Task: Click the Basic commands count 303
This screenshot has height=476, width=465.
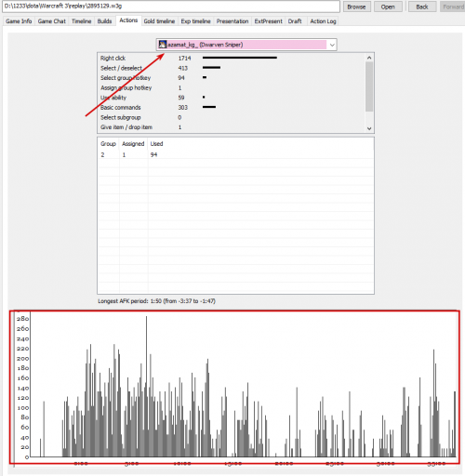Action: (x=183, y=107)
